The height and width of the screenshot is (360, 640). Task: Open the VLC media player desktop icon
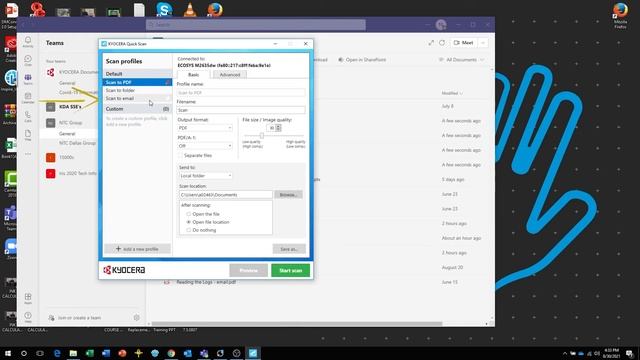point(189,9)
